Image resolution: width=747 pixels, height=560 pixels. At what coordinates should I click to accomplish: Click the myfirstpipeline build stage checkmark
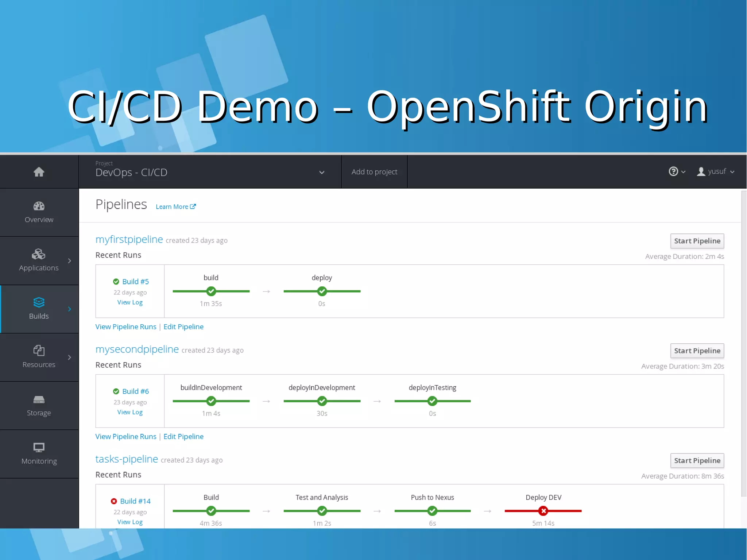coord(211,291)
